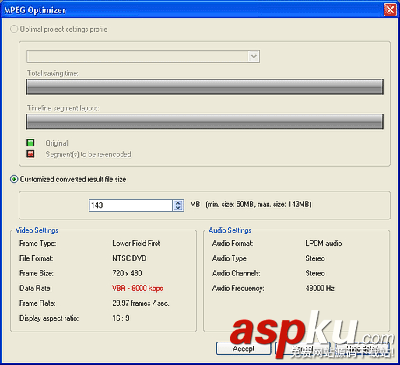Open the profile dropdown arrow
Image resolution: width=400 pixels, height=365 pixels.
pyautogui.click(x=254, y=56)
